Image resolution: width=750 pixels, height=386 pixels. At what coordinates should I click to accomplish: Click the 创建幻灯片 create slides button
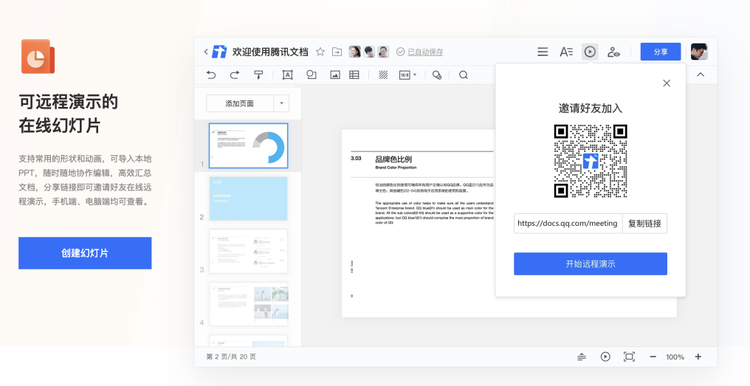pyautogui.click(x=85, y=253)
